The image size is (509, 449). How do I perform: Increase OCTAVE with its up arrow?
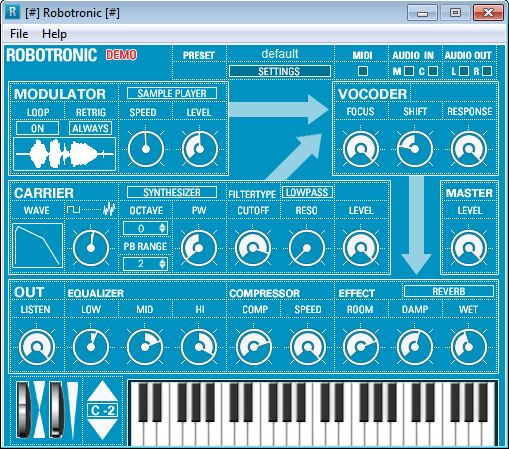click(162, 226)
